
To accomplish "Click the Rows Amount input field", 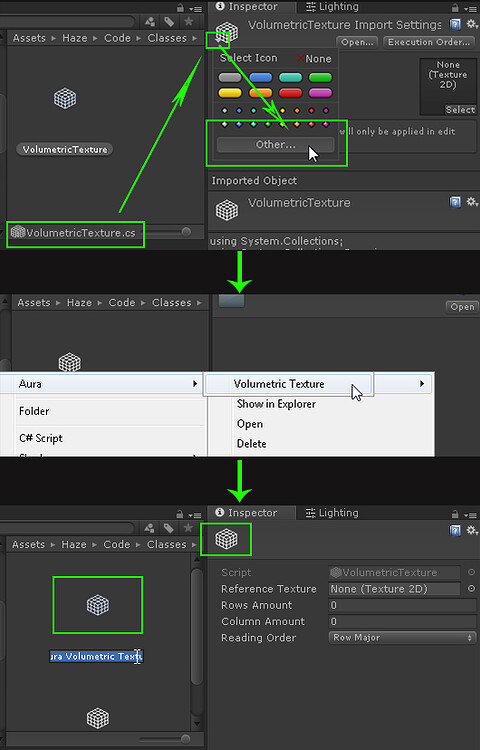I will [403, 605].
